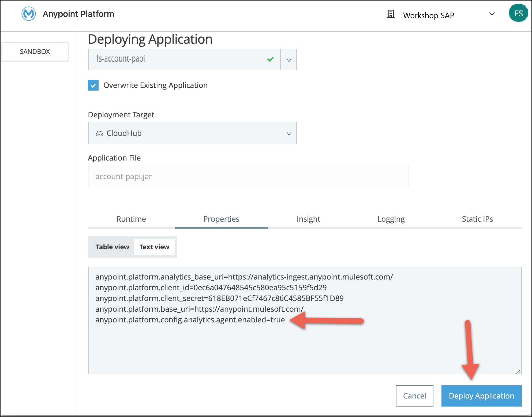Click the Anypoint Platform title
This screenshot has height=417, width=532.
78,14
